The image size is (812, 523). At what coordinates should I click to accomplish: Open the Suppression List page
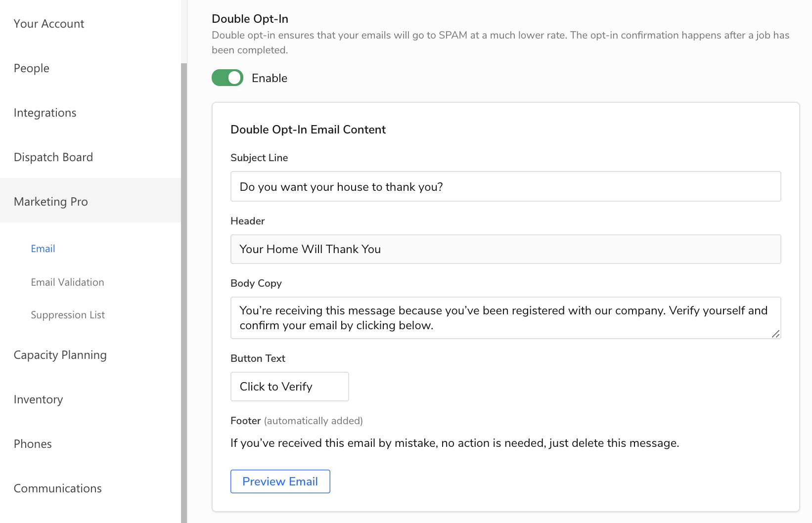[x=68, y=315]
